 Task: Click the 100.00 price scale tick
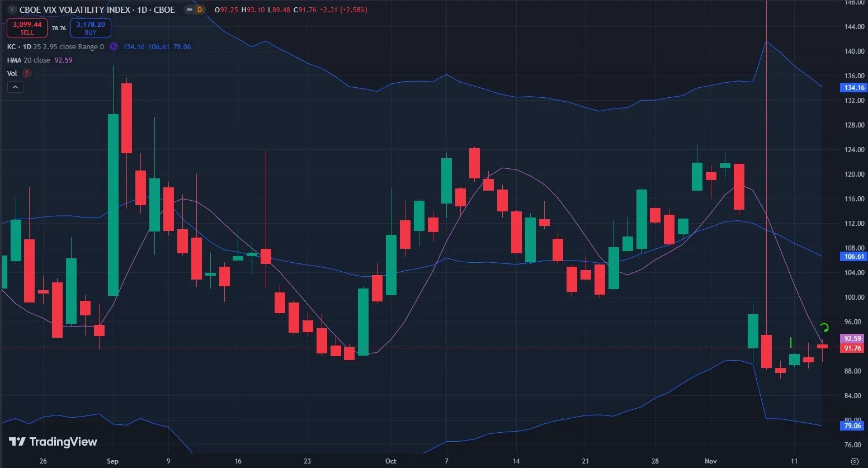pyautogui.click(x=854, y=297)
